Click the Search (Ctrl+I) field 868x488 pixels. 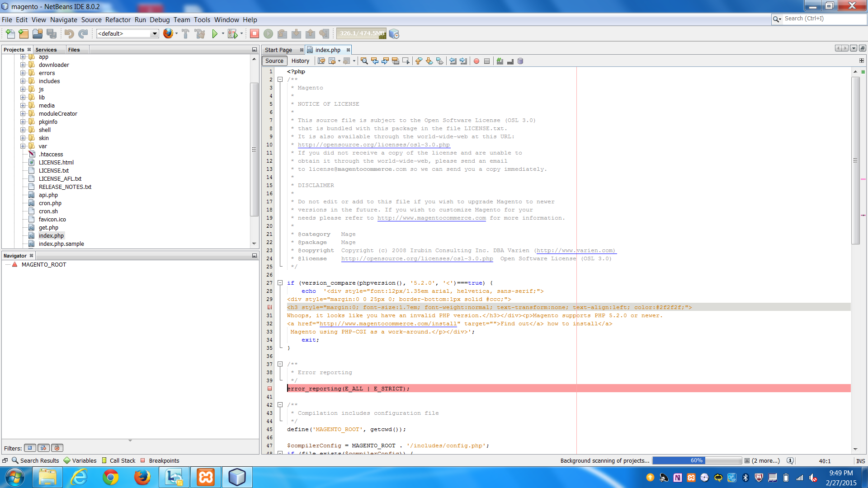819,19
